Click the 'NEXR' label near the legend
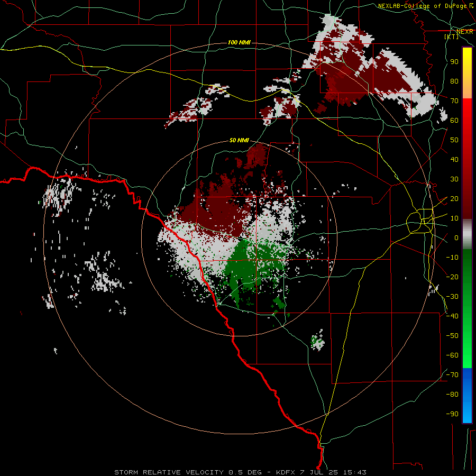476x476 pixels. 464,32
